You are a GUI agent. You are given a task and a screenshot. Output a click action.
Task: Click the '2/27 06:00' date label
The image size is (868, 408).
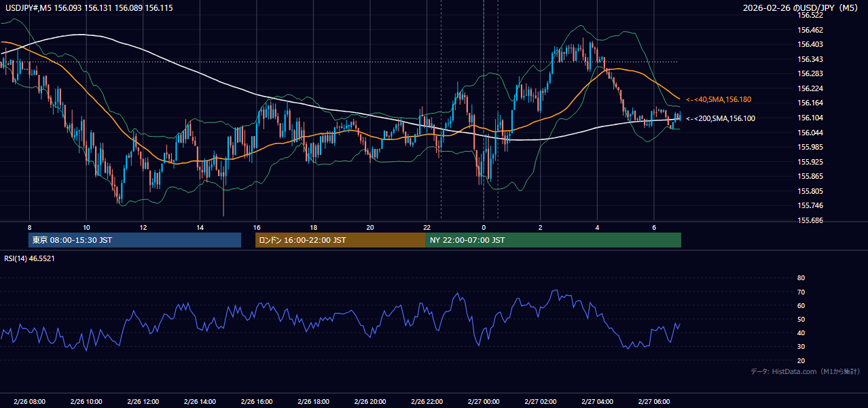pyautogui.click(x=654, y=401)
